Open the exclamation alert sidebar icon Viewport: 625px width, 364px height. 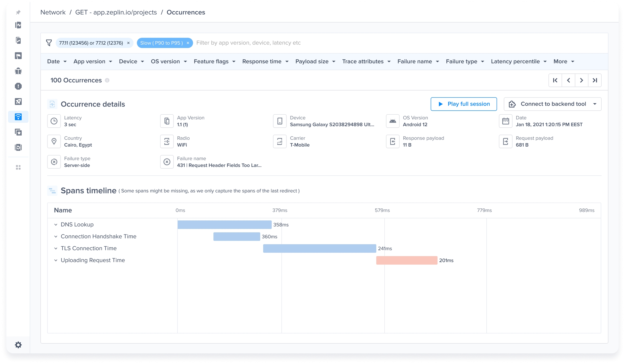18,86
